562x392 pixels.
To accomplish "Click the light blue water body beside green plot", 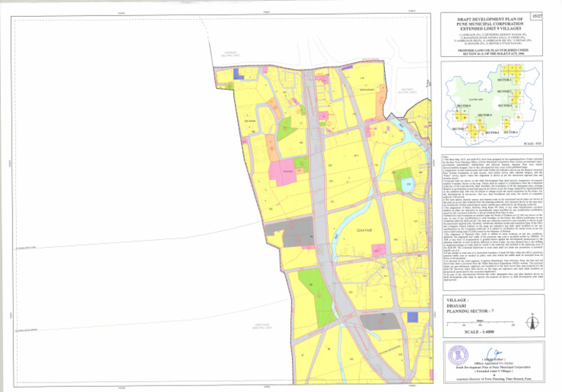I will (408, 185).
